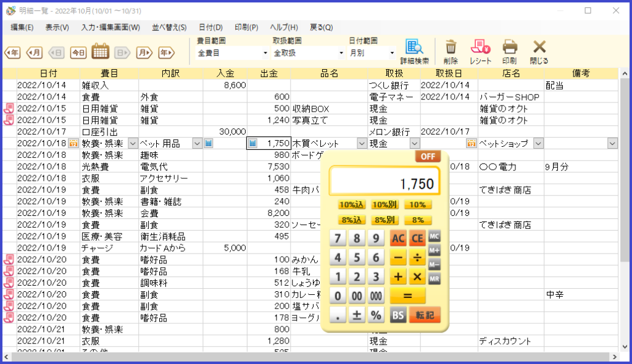The image size is (632, 364).
Task: Open the 全取引 transaction range dropdown
Action: pyautogui.click(x=306, y=53)
